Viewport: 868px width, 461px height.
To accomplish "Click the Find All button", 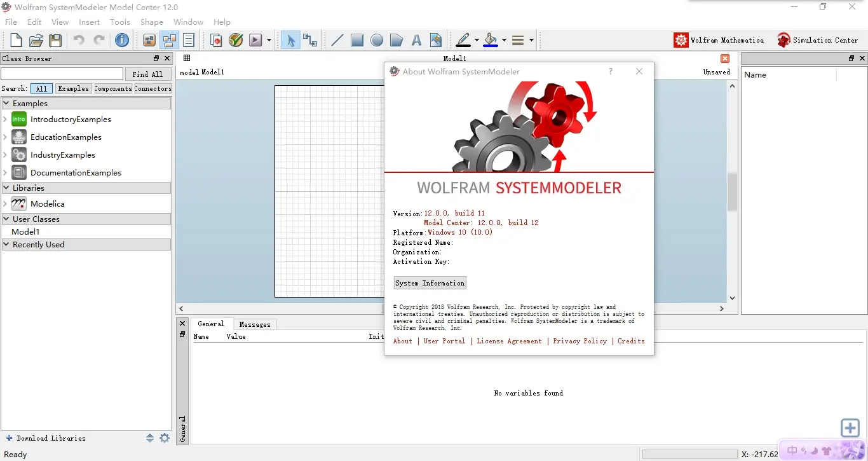I will [x=148, y=74].
